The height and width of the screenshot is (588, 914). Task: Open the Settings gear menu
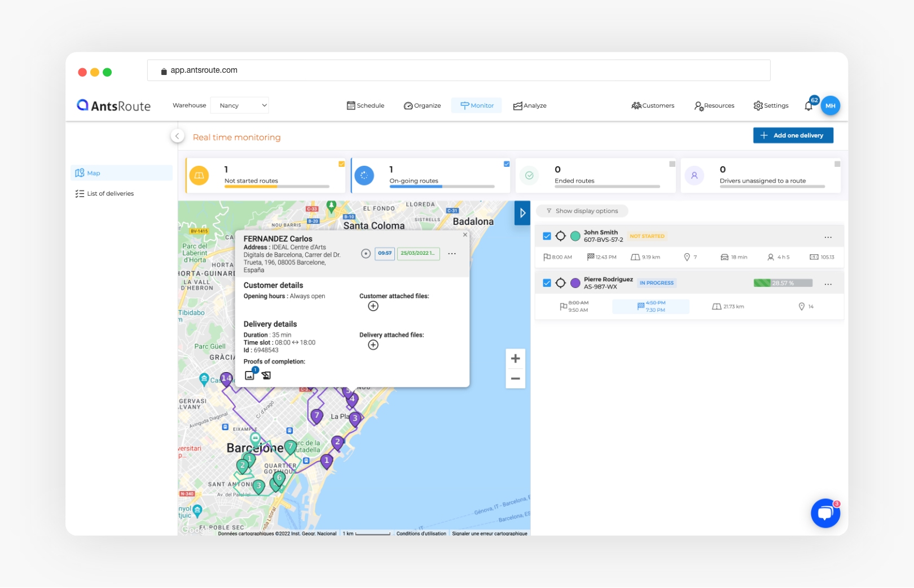point(771,105)
